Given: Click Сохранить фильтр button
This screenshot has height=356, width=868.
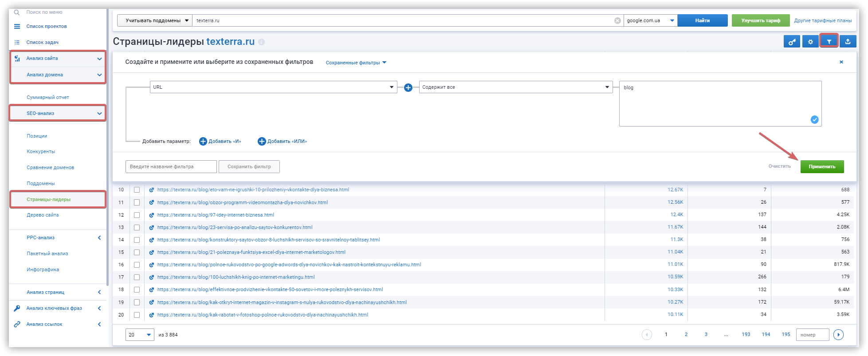Looking at the screenshot, I should [249, 166].
